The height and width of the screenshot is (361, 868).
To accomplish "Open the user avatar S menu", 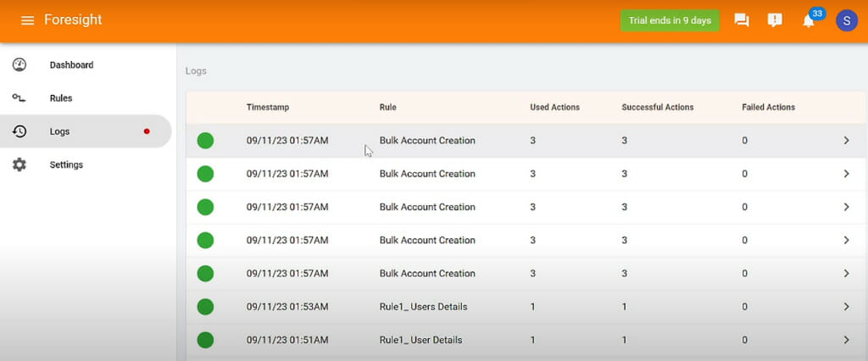I will (847, 20).
